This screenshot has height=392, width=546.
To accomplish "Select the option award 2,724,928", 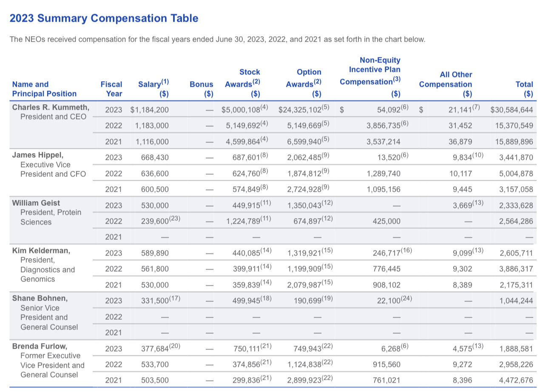I will click(304, 189).
